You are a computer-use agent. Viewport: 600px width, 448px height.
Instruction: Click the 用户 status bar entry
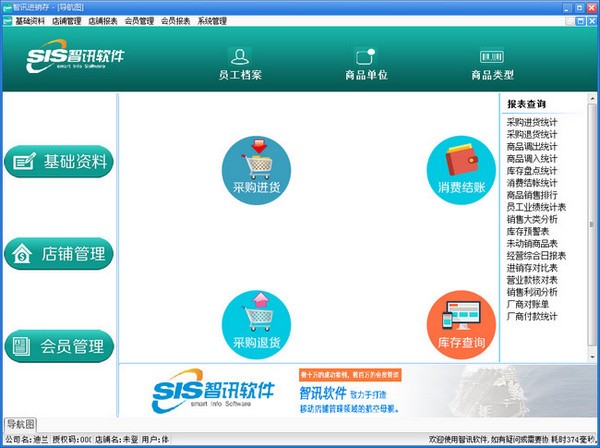pos(155,439)
